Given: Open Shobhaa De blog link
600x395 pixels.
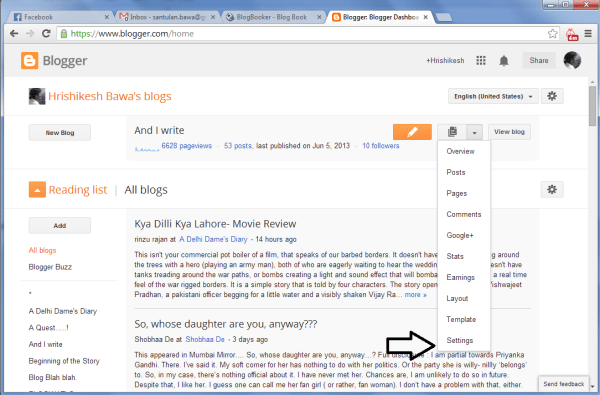Looking at the screenshot, I should point(205,340).
